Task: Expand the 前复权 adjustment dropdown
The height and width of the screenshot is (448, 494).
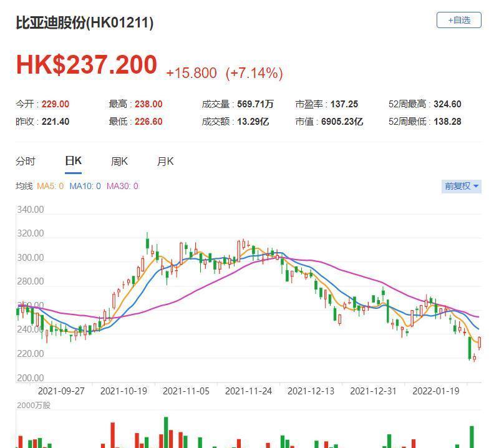Action: (461, 186)
